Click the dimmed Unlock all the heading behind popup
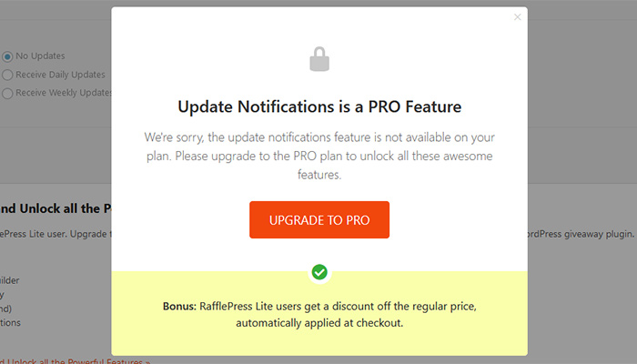 tap(56, 208)
